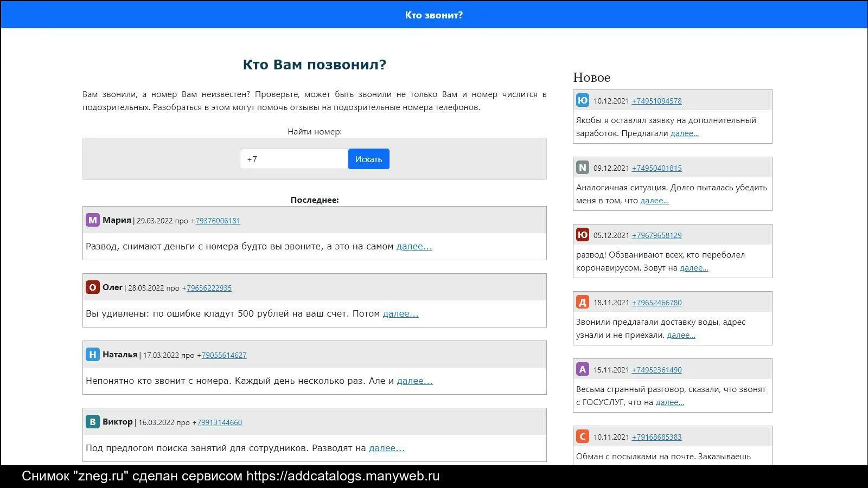Viewport: 868px width, 488px height.
Task: Open sidebar number +74950401815
Action: (x=656, y=168)
